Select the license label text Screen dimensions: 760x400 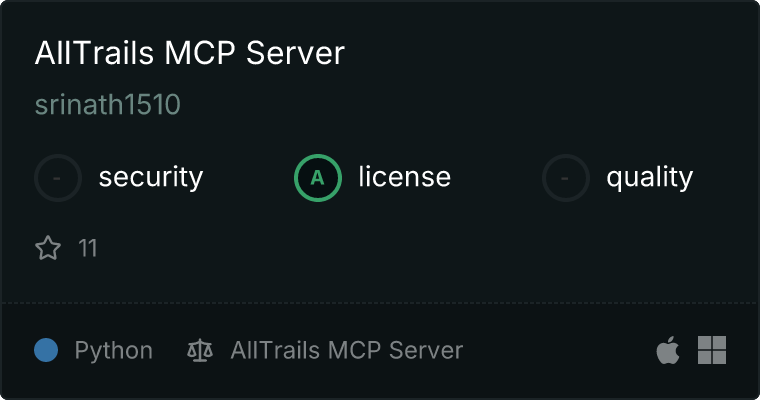(x=404, y=176)
